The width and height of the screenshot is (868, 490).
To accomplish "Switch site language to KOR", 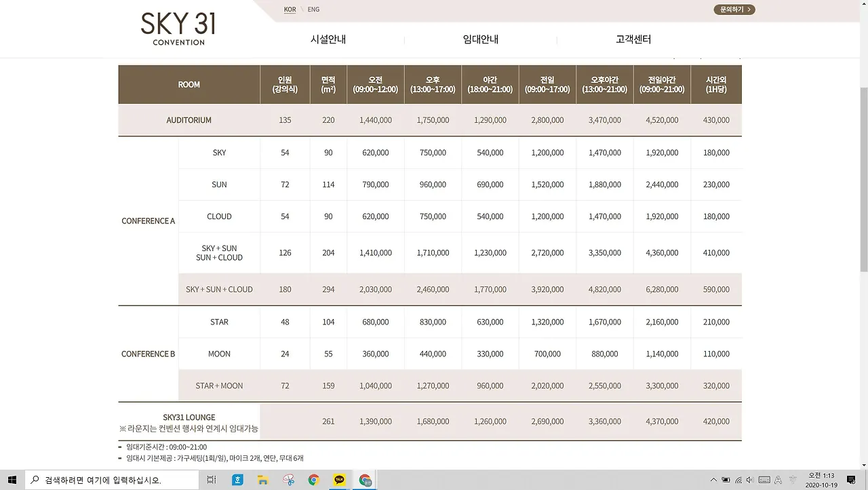I will (x=290, y=10).
